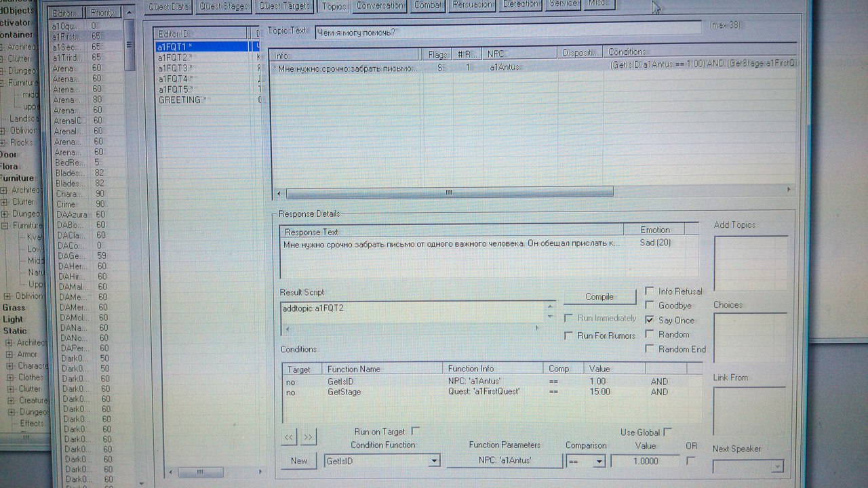Select the Topics tab
The height and width of the screenshot is (488, 868).
click(334, 7)
